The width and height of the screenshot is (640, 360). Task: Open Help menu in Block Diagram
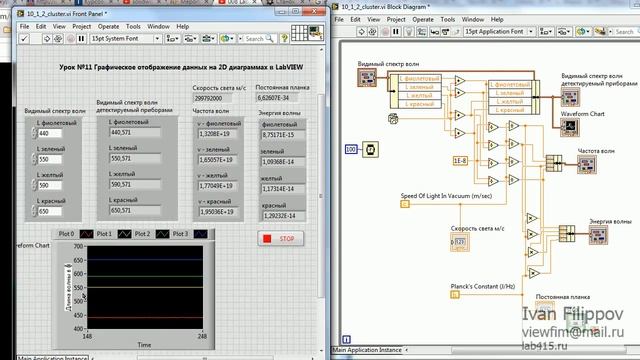coord(497,20)
